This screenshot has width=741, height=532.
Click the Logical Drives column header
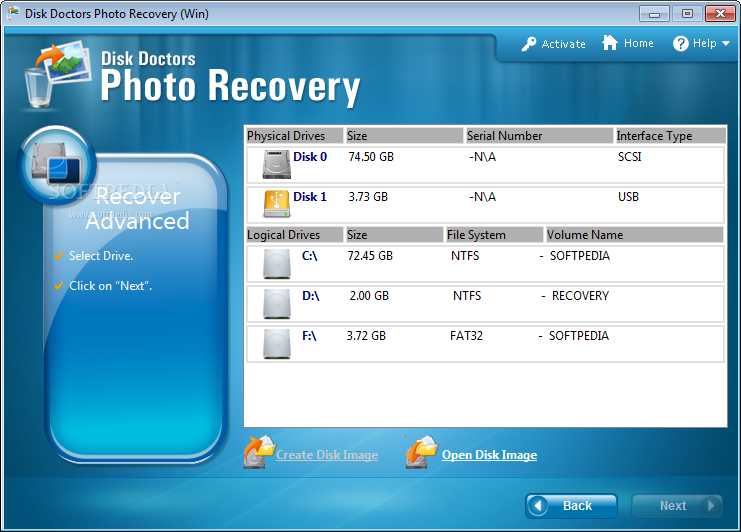tap(294, 235)
